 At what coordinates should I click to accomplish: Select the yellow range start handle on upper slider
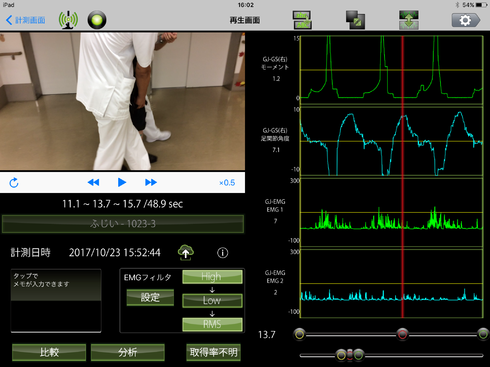point(300,334)
